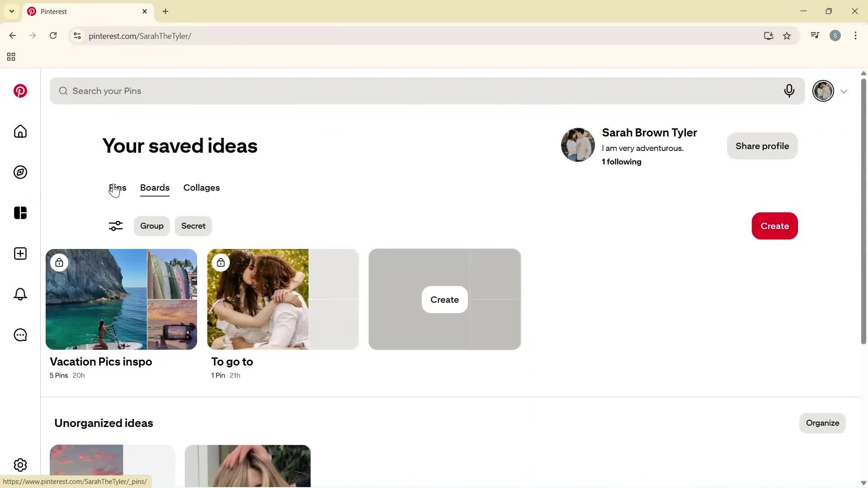868x488 pixels.
Task: Open the account menu chevron beside avatar
Action: 844,91
